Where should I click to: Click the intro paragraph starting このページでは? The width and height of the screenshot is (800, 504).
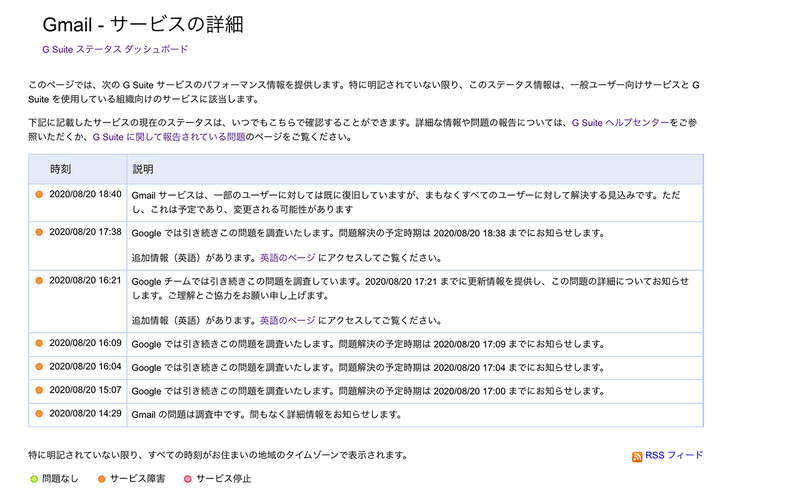click(364, 92)
